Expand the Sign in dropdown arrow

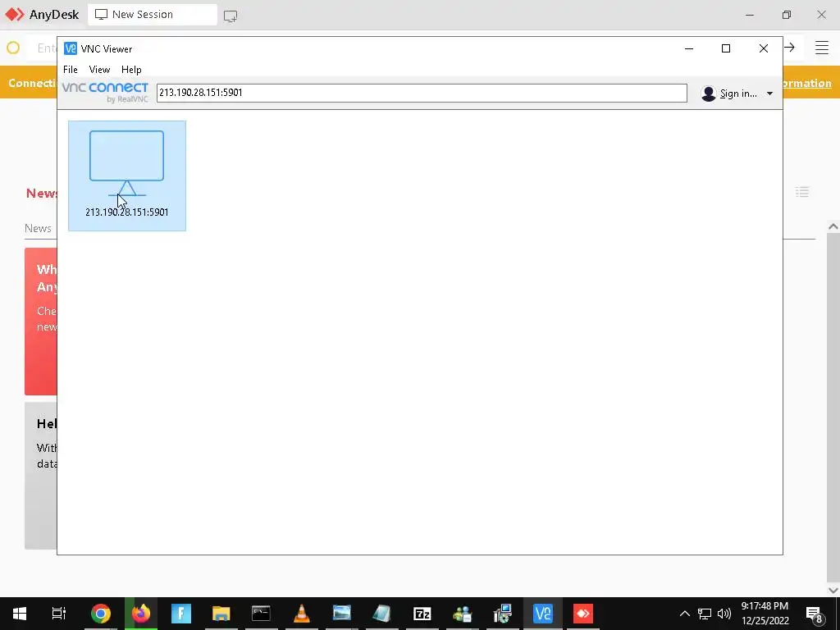tap(769, 94)
